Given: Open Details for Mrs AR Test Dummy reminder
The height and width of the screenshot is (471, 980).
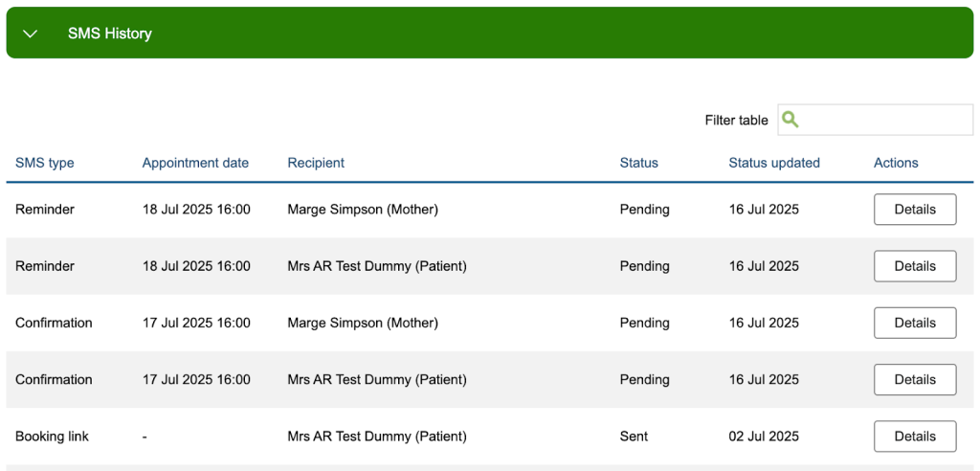Looking at the screenshot, I should point(914,266).
